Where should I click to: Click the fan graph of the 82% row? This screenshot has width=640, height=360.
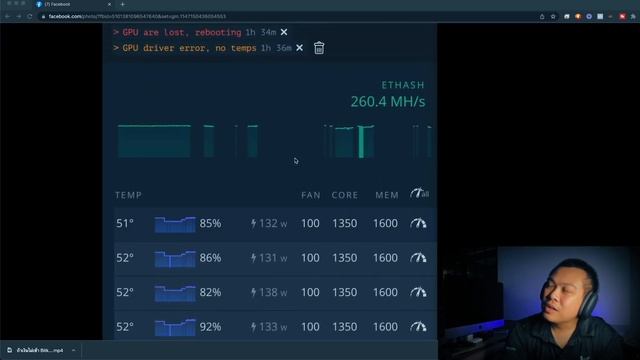pos(175,293)
